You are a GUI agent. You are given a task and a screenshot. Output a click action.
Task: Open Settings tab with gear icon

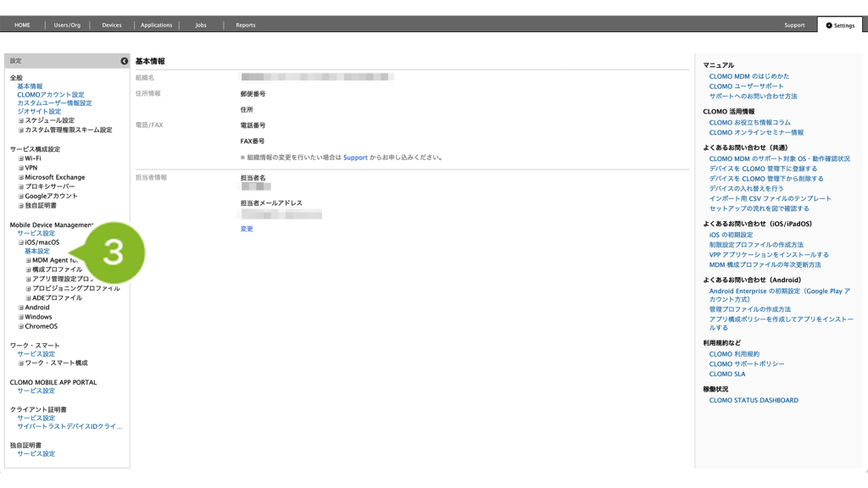click(839, 25)
